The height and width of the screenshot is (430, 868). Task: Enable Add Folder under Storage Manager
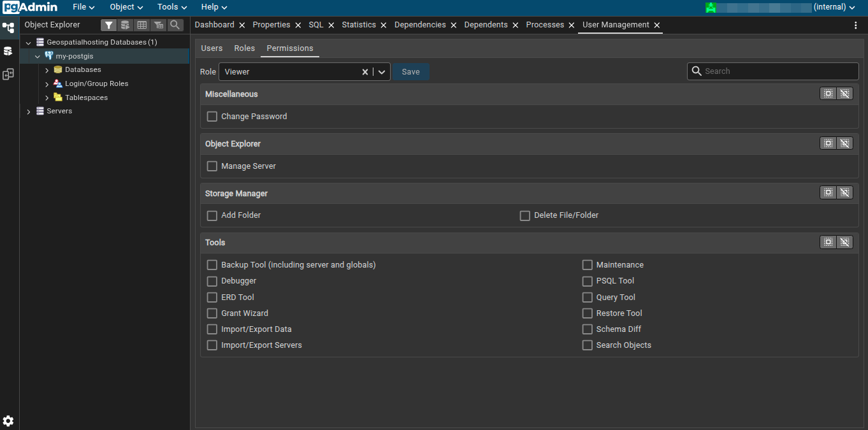[212, 215]
